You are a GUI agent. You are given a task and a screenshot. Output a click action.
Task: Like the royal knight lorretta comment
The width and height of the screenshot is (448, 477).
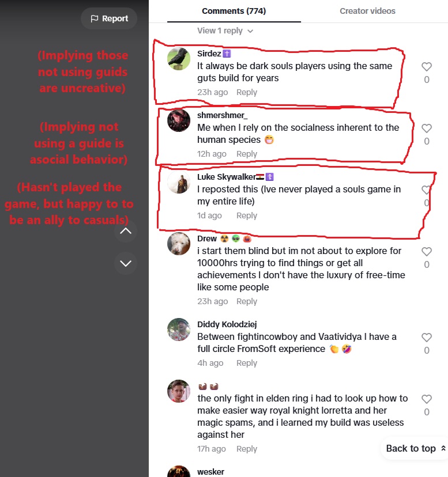point(426,399)
